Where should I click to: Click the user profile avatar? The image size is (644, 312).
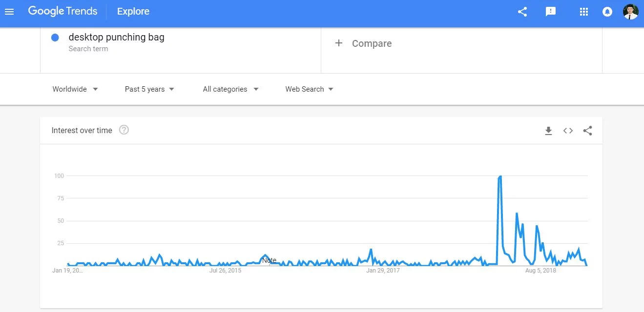[x=631, y=12]
